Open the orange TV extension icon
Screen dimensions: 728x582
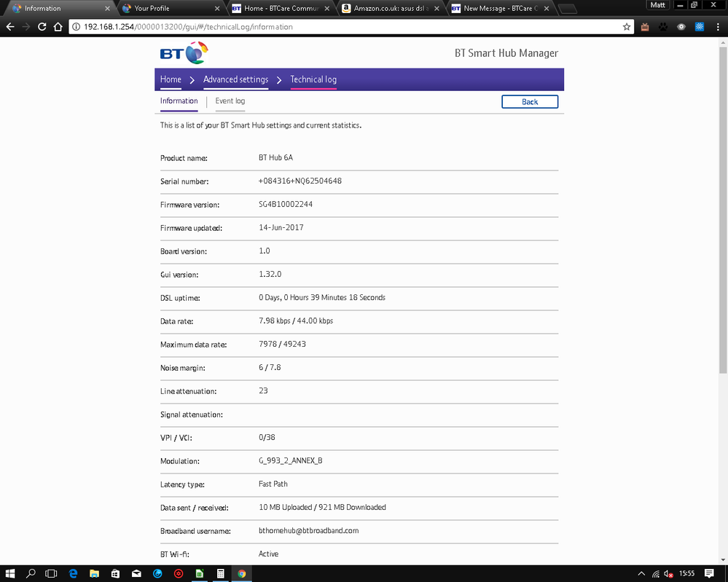(645, 27)
